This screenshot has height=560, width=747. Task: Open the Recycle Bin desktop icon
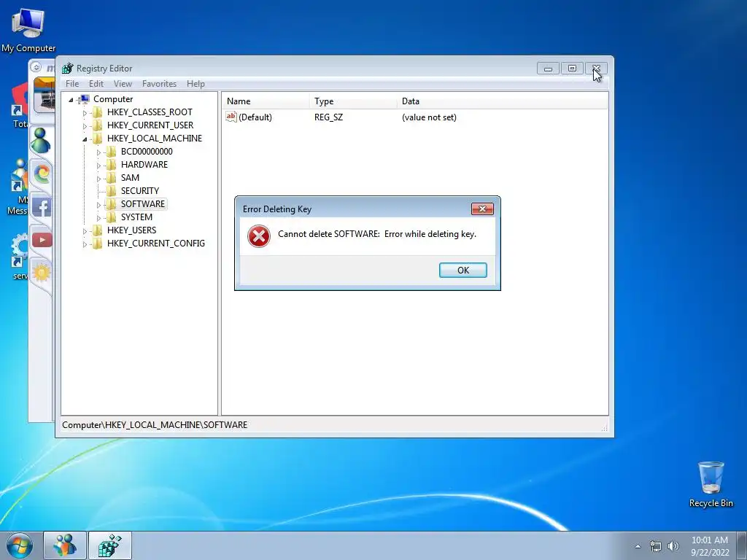point(711,484)
